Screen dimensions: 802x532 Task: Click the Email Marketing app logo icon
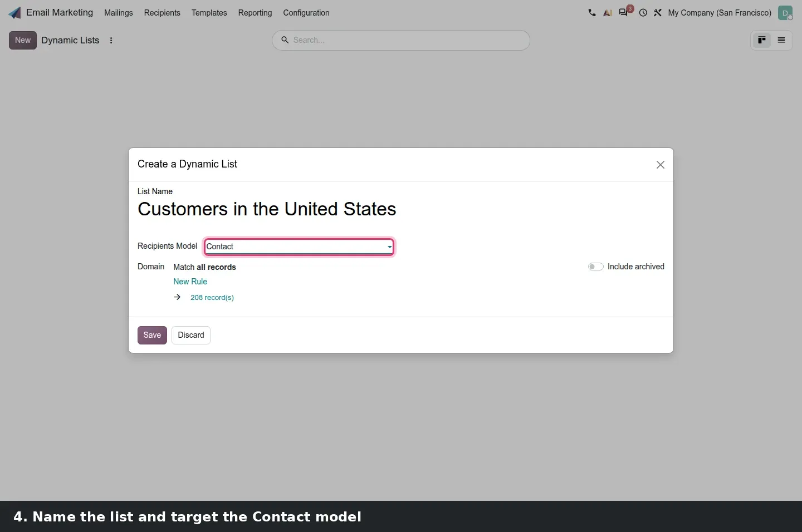click(x=15, y=13)
